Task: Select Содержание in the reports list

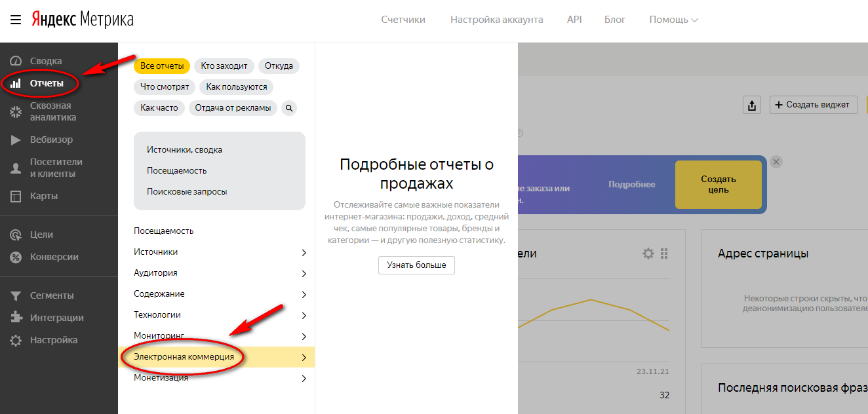Action: click(159, 294)
